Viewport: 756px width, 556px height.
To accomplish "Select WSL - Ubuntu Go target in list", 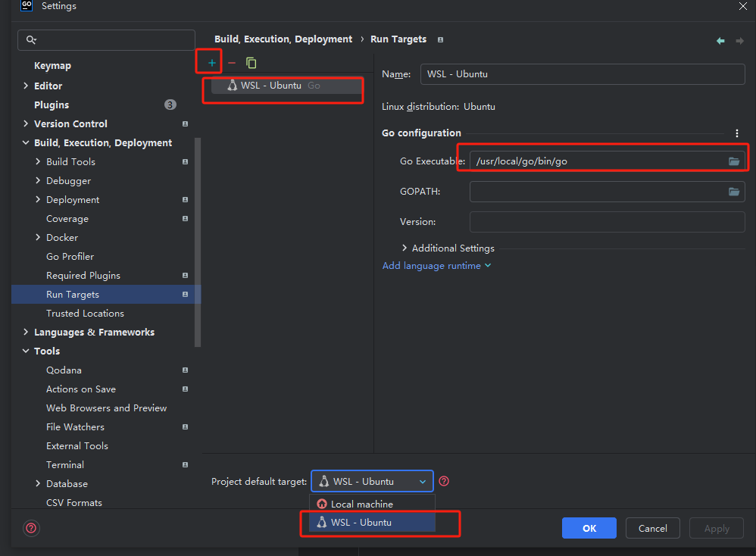I will pyautogui.click(x=287, y=86).
